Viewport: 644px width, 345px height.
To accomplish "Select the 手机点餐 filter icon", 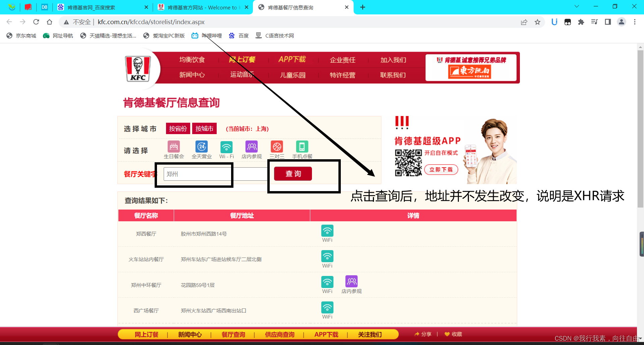I will pos(302,147).
